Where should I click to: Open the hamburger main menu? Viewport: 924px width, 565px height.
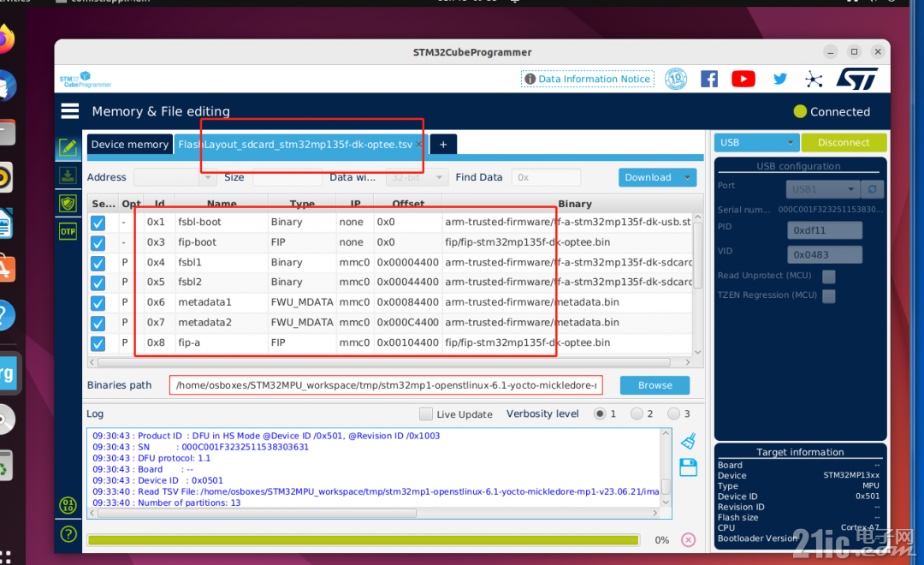point(69,111)
